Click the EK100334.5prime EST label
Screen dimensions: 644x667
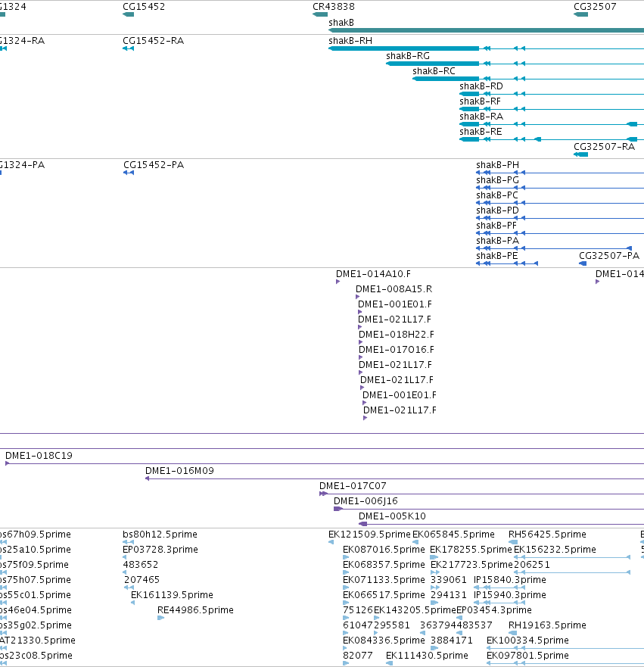click(527, 641)
